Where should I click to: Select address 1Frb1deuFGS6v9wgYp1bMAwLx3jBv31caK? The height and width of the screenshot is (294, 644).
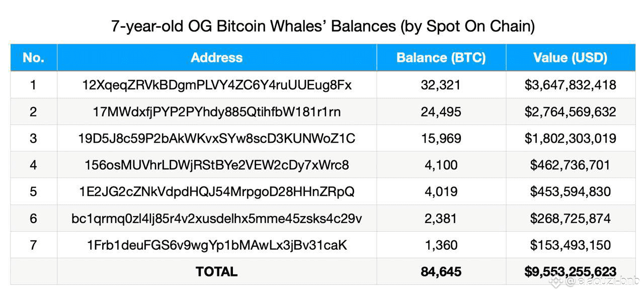[217, 245]
